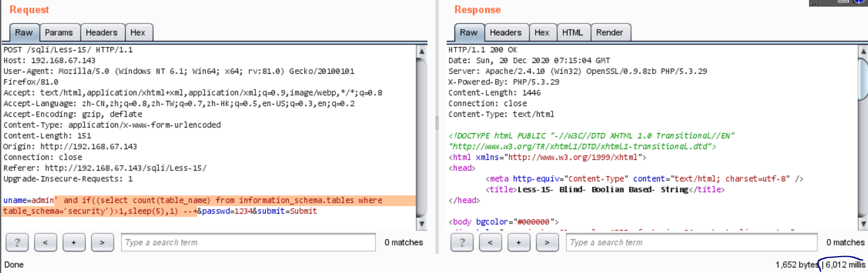Focus Request search term field
Image resolution: width=868 pixels, height=273 pixels.
coord(248,242)
